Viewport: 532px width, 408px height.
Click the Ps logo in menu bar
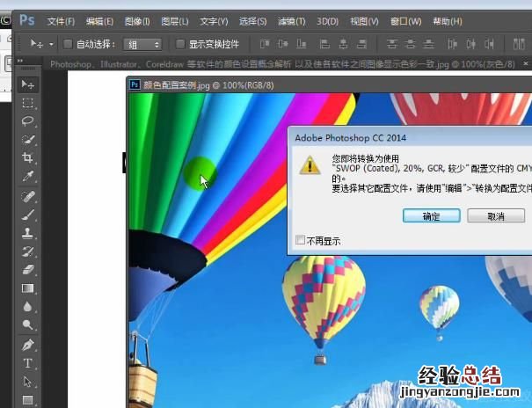26,20
